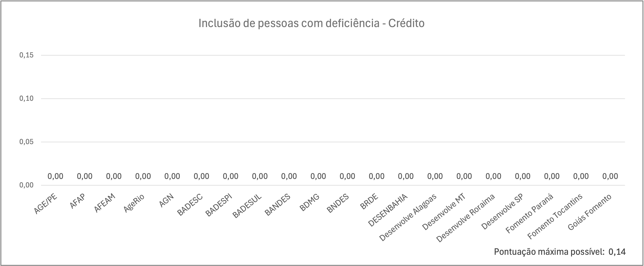This screenshot has height=266, width=644.
Task: Click the chart title 'Inclusão de pessoas com deficiência - Crédito'
Action: 311,23
